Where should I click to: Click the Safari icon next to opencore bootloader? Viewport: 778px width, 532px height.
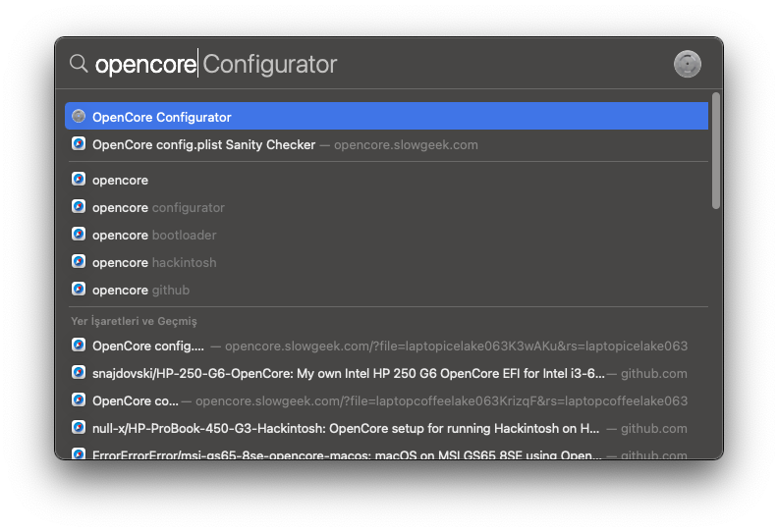coord(79,235)
